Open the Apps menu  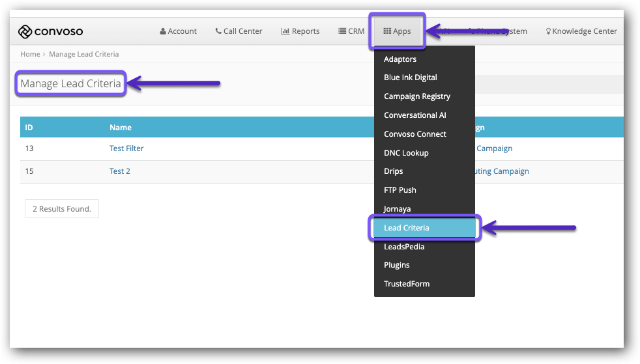[397, 31]
